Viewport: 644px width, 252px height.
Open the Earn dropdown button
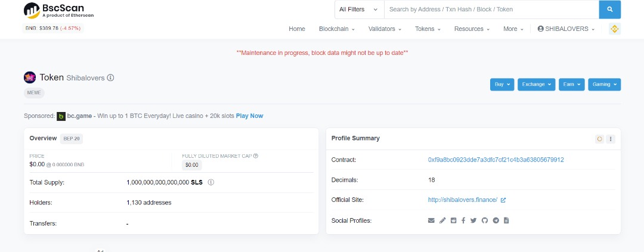(x=572, y=85)
